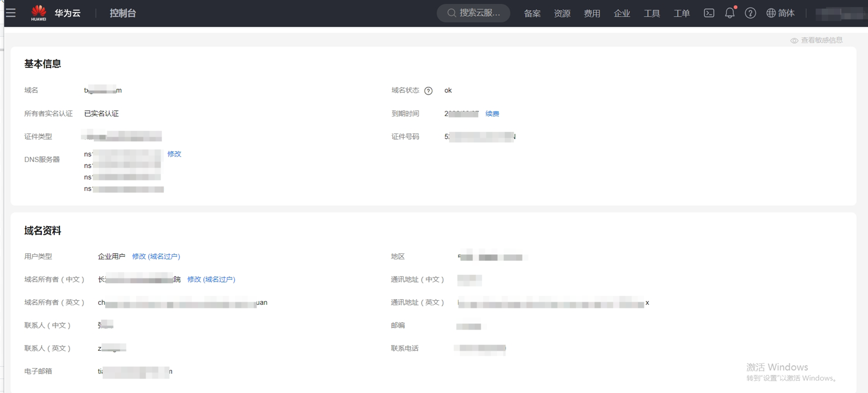Click the 联系人(中文) label
Screen dimensions: 868x393
coord(48,325)
